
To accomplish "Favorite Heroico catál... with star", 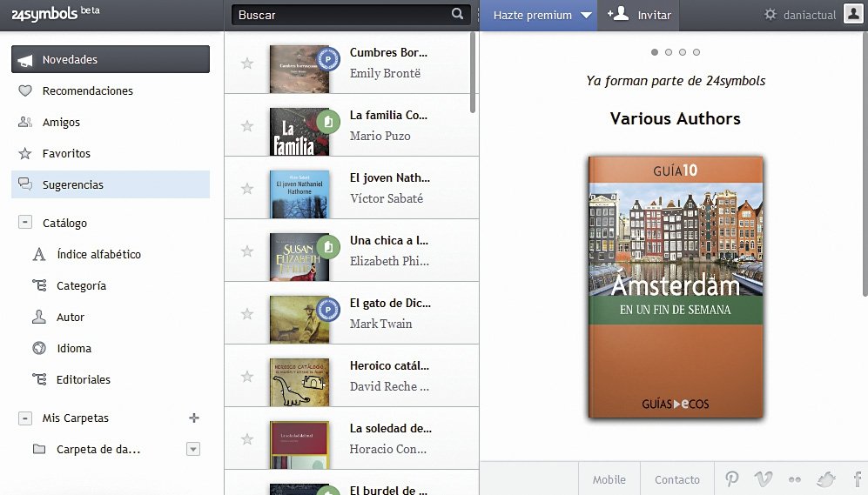I will click(x=247, y=377).
